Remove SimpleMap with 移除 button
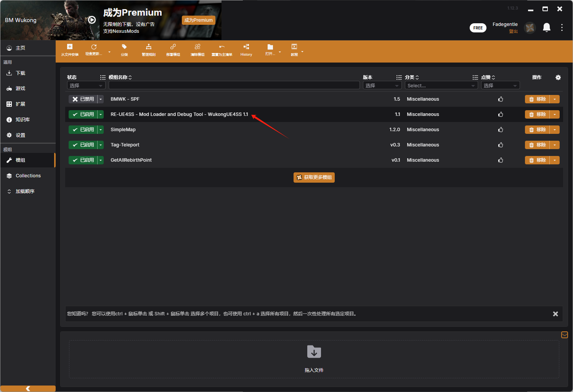Screen dimensions: 573x392 point(537,130)
